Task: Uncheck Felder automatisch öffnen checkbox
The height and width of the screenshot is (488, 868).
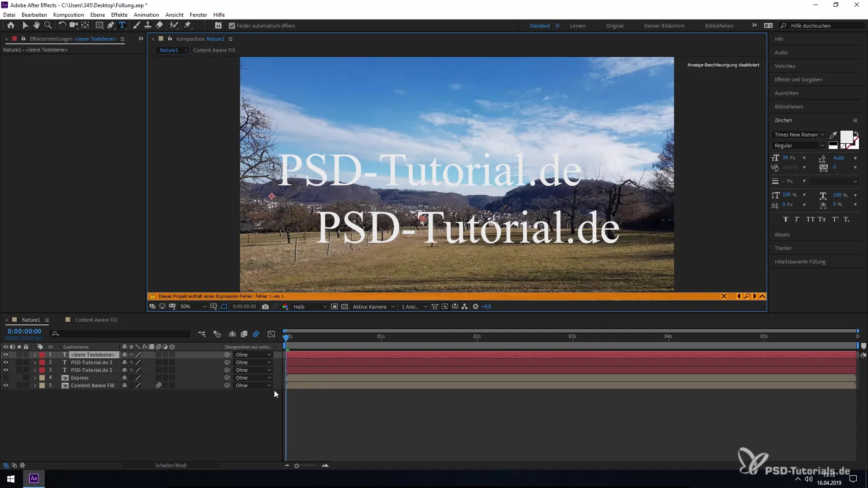Action: click(232, 26)
